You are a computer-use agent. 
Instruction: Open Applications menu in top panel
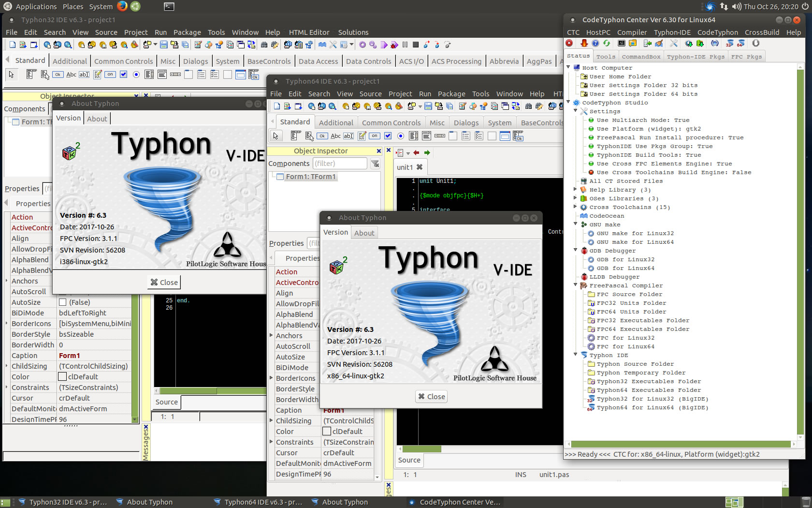click(36, 6)
